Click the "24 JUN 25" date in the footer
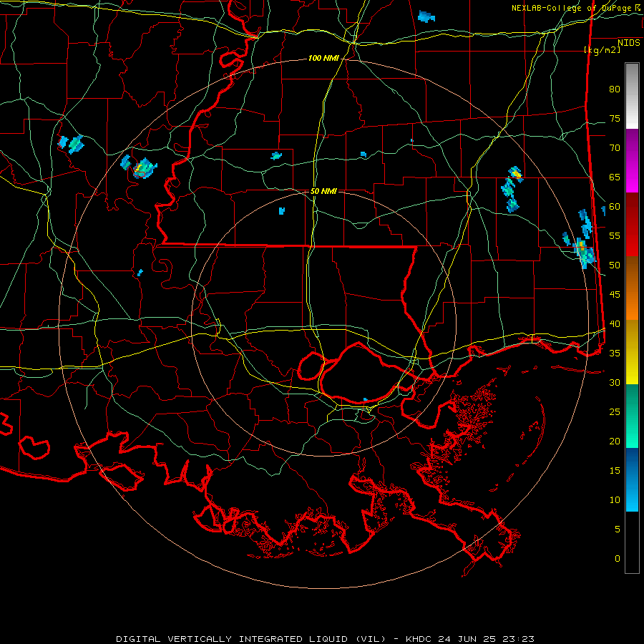The image size is (644, 644). [x=467, y=639]
